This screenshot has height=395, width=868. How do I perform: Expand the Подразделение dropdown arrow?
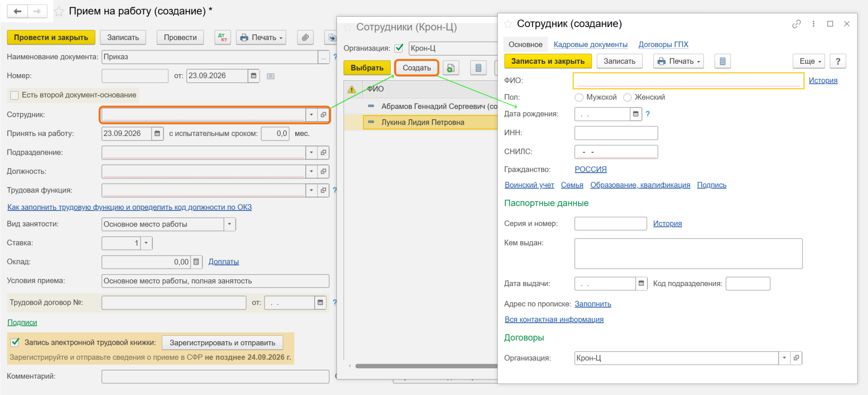311,153
